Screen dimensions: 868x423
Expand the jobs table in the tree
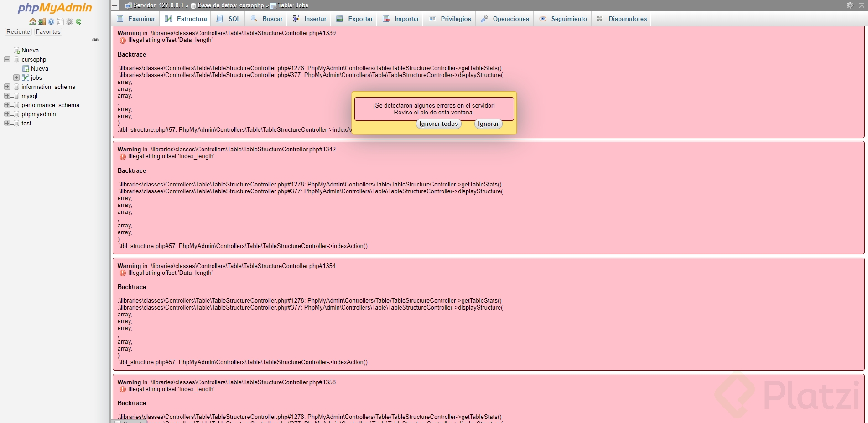point(17,77)
